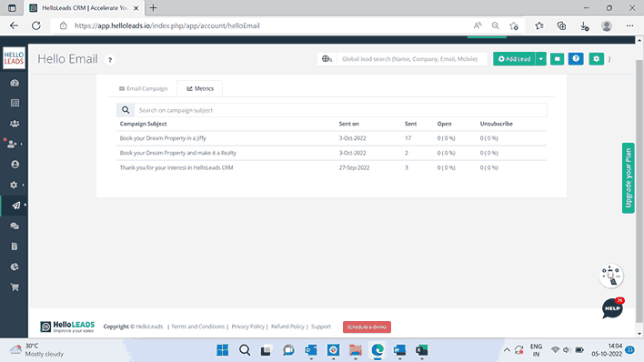Click 'Thank you for your interest in HelloLeads CRM'

pyautogui.click(x=176, y=167)
